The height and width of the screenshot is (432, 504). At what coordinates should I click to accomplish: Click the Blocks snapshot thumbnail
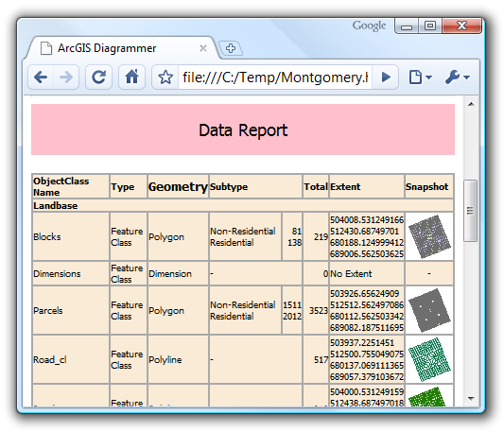pyautogui.click(x=429, y=236)
